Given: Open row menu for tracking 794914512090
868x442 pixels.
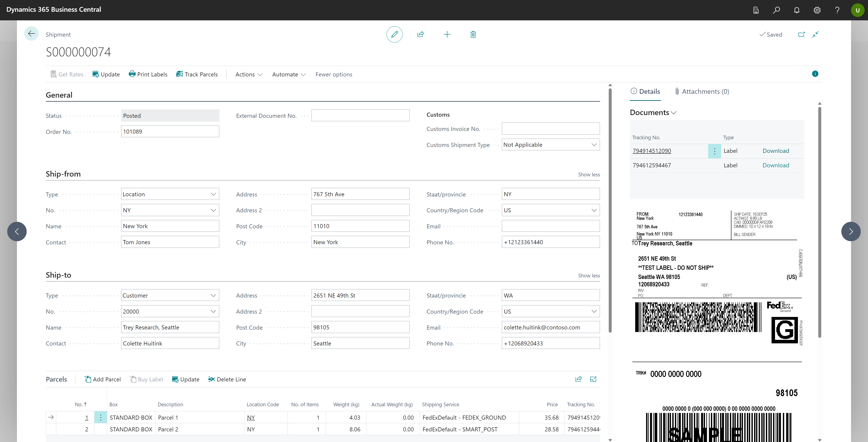Looking at the screenshot, I should coord(714,151).
